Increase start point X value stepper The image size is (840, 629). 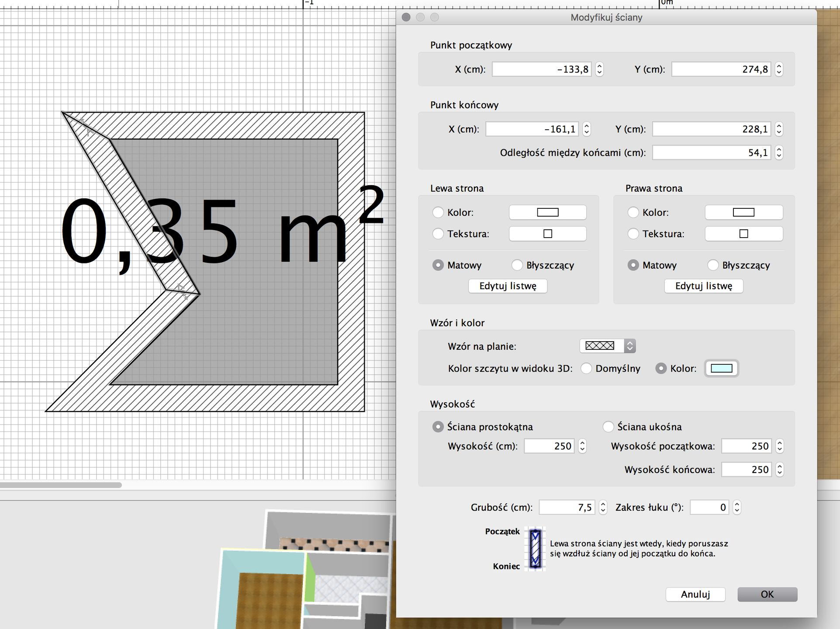(599, 66)
